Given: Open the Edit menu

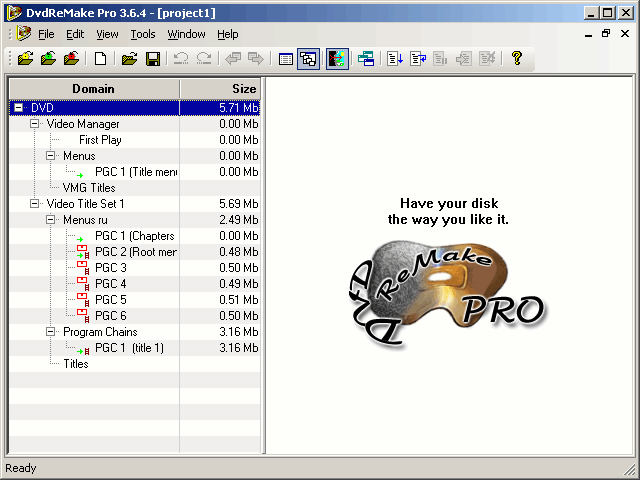Looking at the screenshot, I should [75, 34].
